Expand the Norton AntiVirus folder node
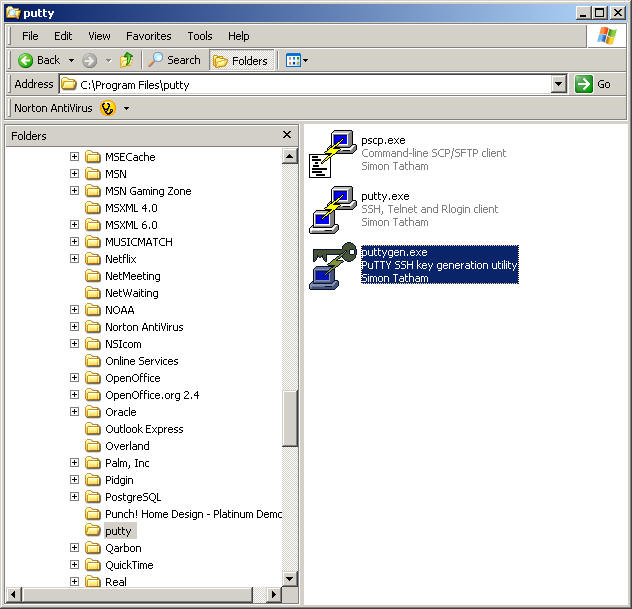The width and height of the screenshot is (632, 609). tap(74, 326)
